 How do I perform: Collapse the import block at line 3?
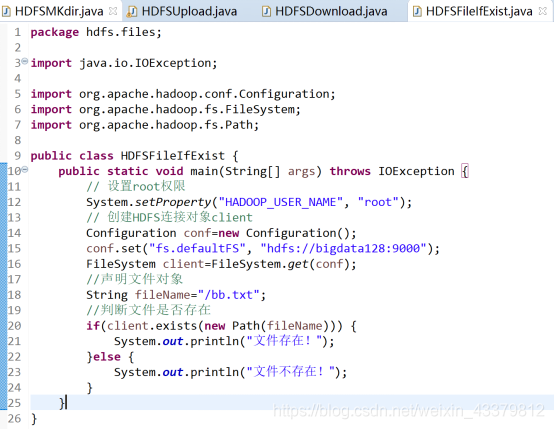point(24,61)
